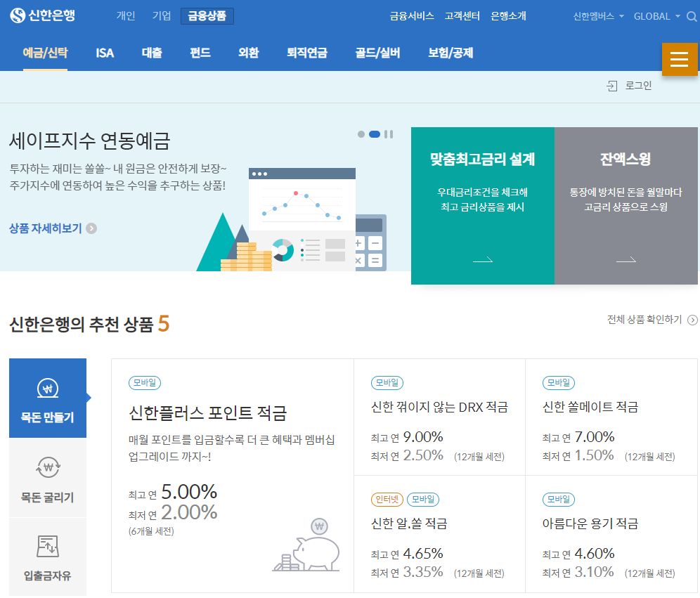The height and width of the screenshot is (598, 700).
Task: Click 모바일 badge on 신한 쏠메이트 적금
Action: tap(559, 383)
